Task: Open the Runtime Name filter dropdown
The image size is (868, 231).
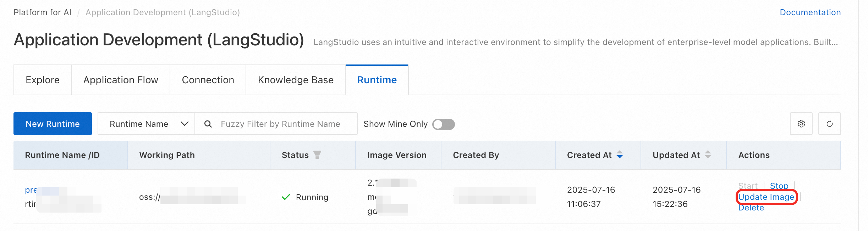Action: pos(146,124)
